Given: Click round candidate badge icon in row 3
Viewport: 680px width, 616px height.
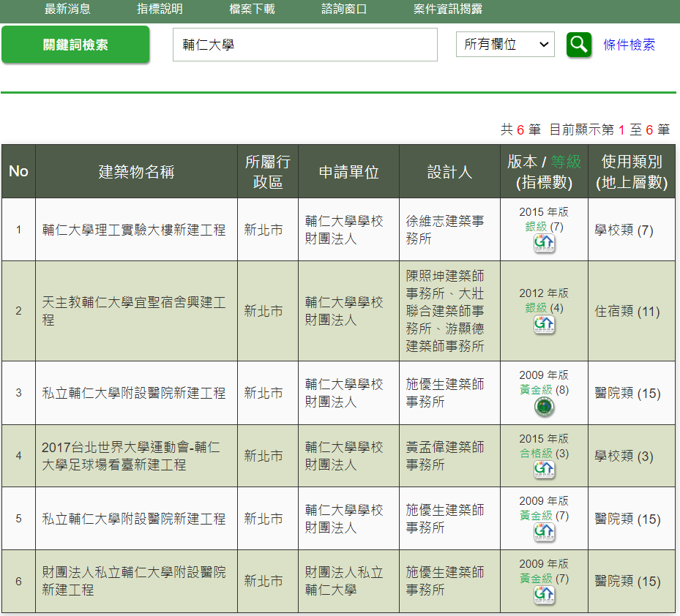Looking at the screenshot, I should [544, 407].
